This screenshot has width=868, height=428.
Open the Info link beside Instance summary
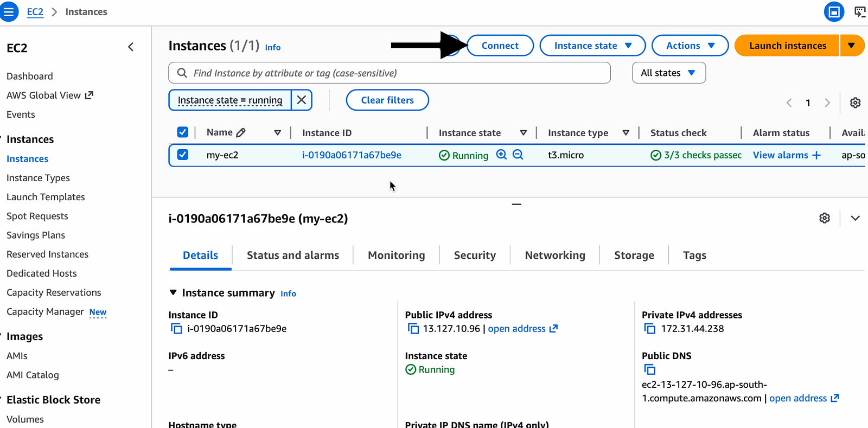coord(288,293)
